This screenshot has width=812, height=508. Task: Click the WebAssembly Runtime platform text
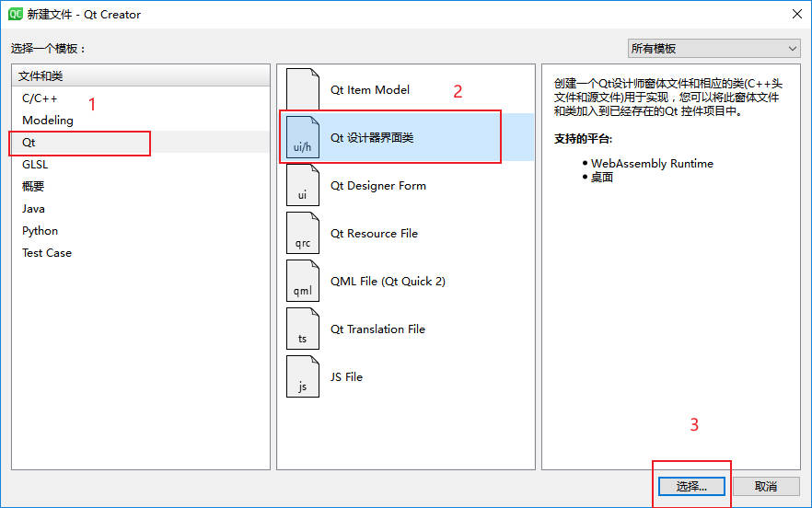pos(652,164)
